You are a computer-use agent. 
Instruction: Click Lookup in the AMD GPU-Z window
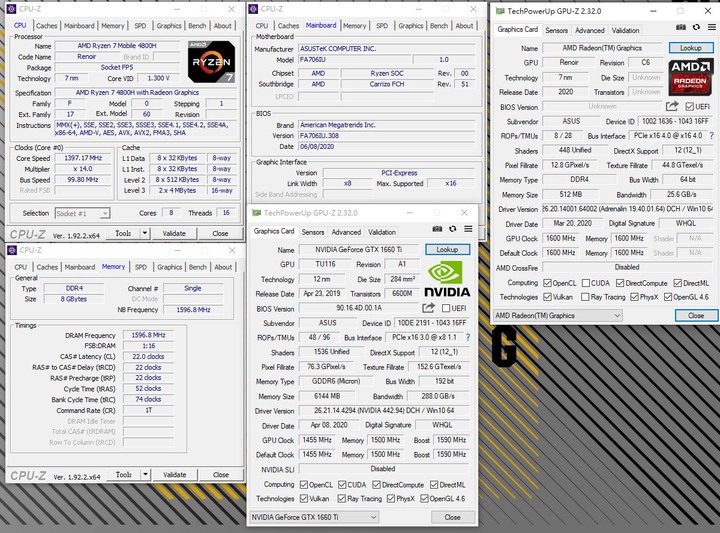[691, 48]
